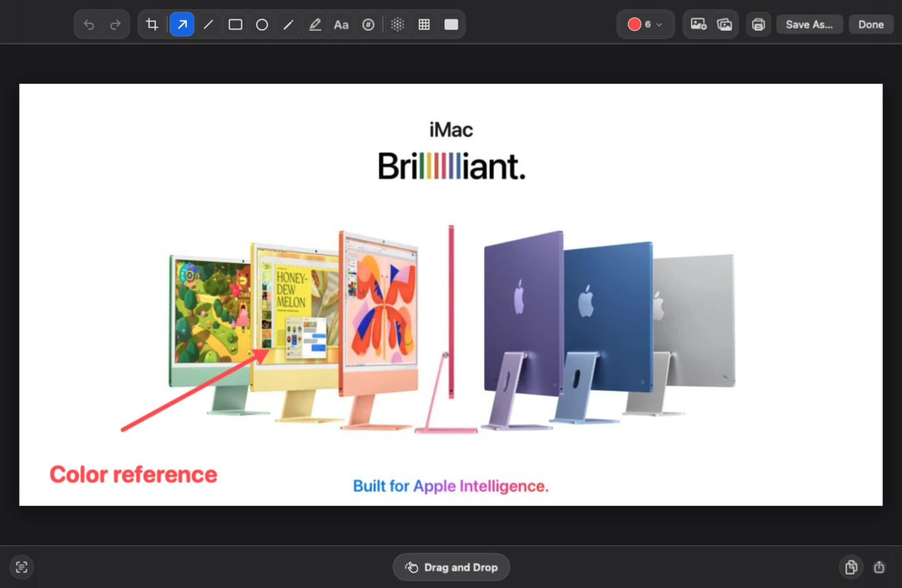Image resolution: width=902 pixels, height=588 pixels.
Task: Activate the Pencil freehand tool
Action: pyautogui.click(x=288, y=24)
